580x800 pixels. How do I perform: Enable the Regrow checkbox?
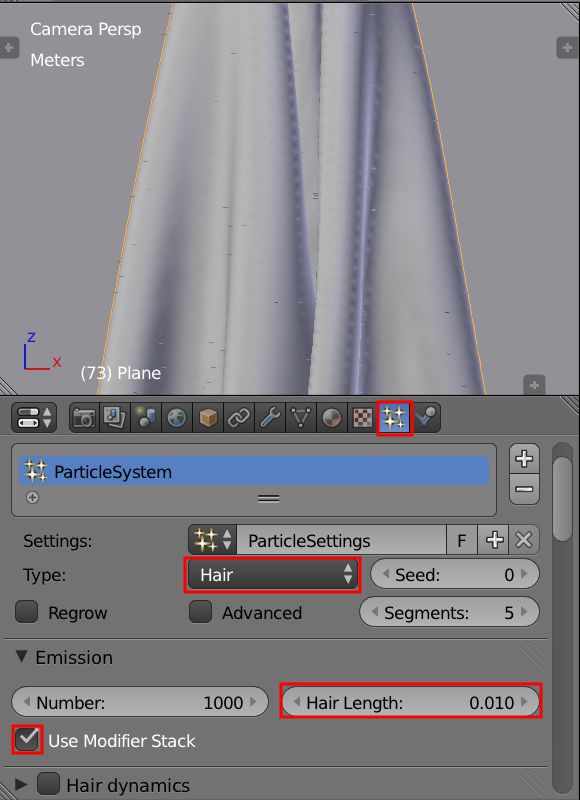(x=27, y=612)
